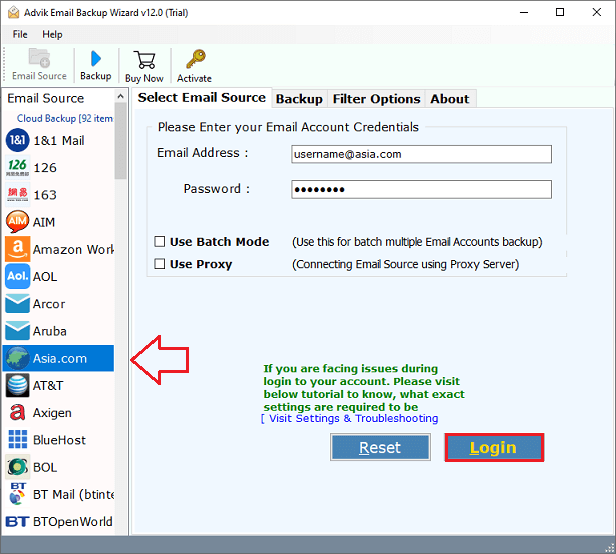
Task: Minimize the Advik Email Backup Wizard window
Action: coord(524,12)
